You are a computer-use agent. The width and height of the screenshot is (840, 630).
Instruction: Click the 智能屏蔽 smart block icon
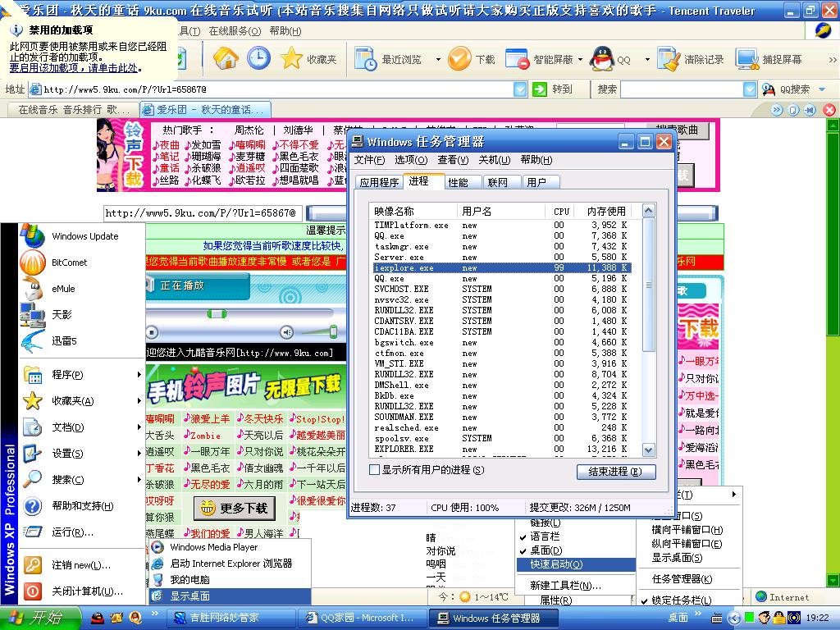(x=518, y=59)
